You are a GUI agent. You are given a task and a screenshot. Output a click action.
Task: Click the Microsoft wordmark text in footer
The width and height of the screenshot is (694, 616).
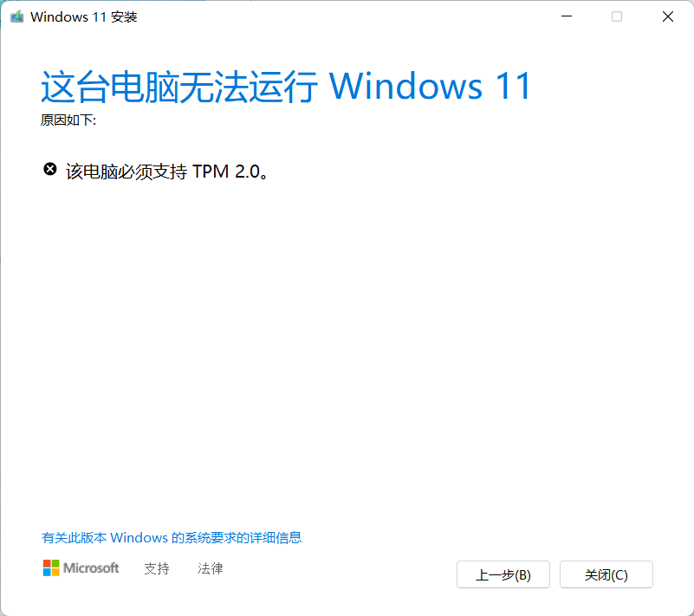click(x=91, y=567)
